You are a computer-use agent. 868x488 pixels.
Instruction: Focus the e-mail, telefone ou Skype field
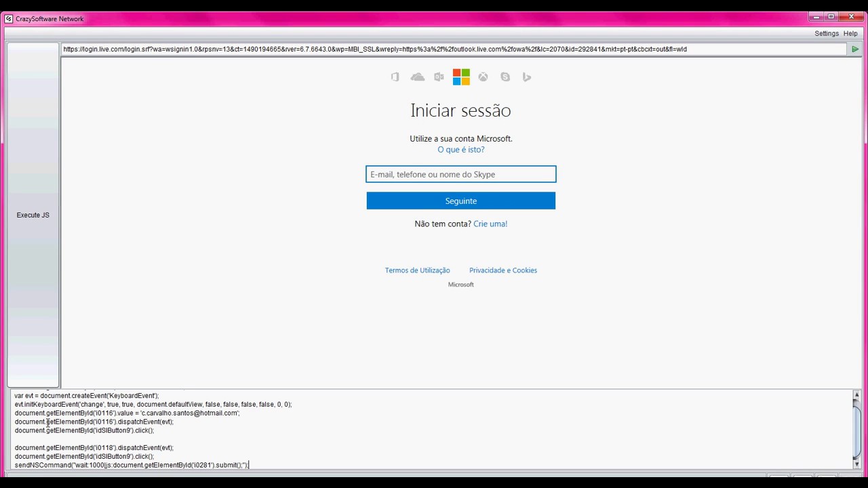pos(461,174)
